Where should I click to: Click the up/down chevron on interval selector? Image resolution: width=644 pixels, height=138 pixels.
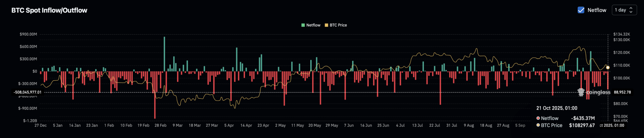(x=631, y=10)
